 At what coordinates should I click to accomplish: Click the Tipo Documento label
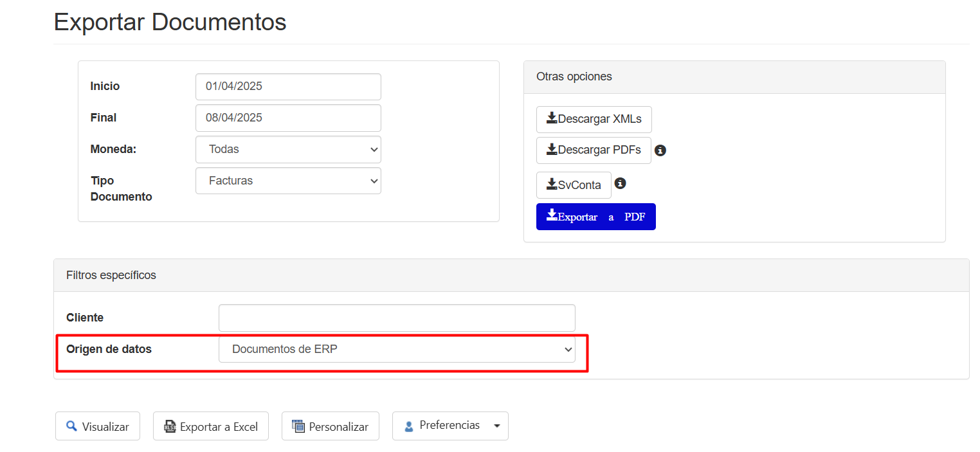click(122, 188)
